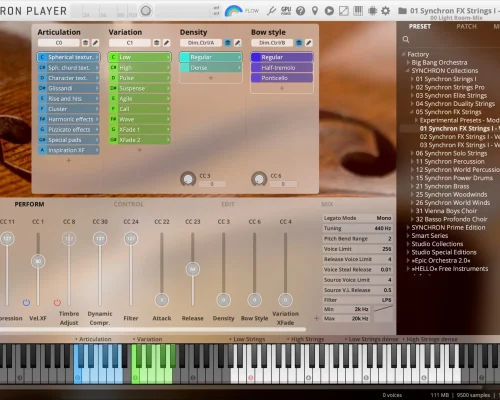The width and height of the screenshot is (500, 400).
Task: Open the help question mark icon
Action: [300, 11]
